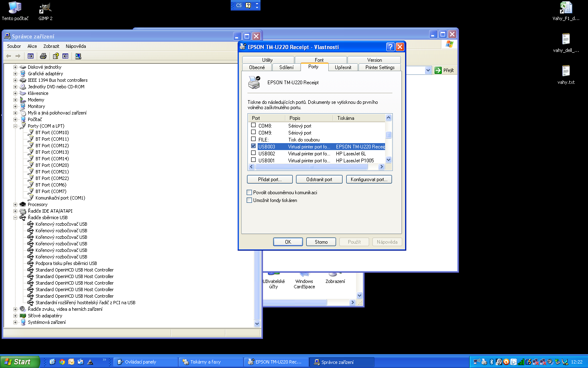588x368 pixels.
Task: Open the Tento počítač desktop icon
Action: tap(15, 11)
